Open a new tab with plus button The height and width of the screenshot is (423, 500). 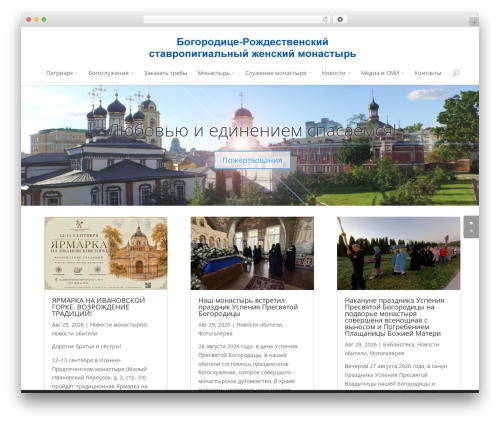(474, 22)
